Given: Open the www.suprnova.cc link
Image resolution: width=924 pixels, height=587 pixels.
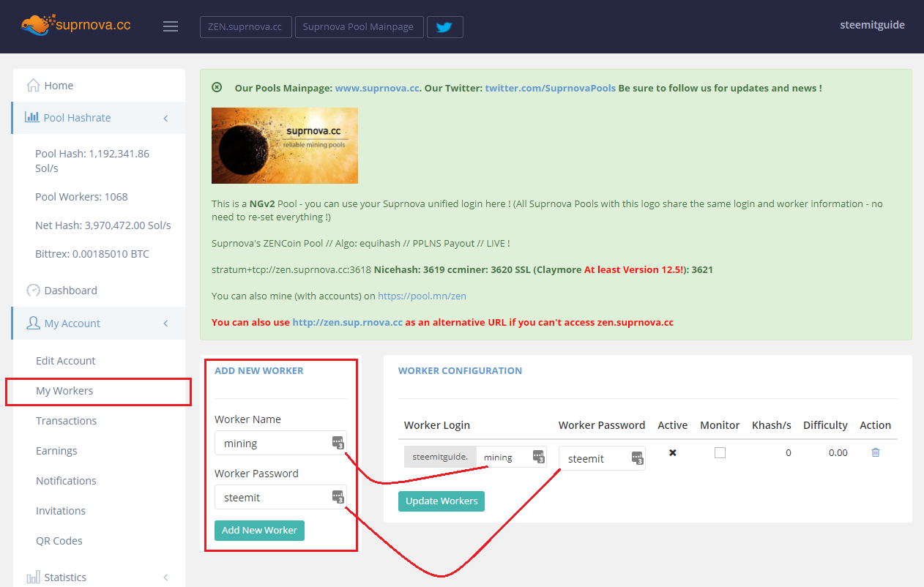Looking at the screenshot, I should pos(377,88).
